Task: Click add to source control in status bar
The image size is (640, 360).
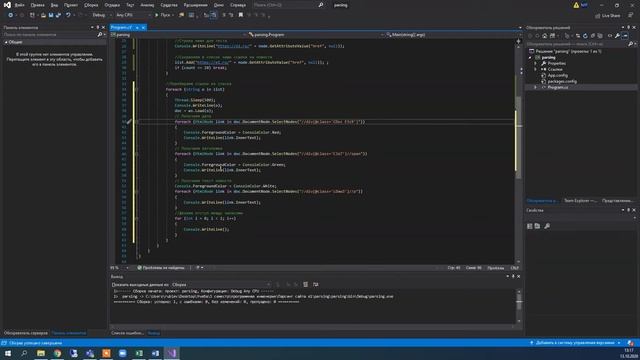Action: coord(576,343)
